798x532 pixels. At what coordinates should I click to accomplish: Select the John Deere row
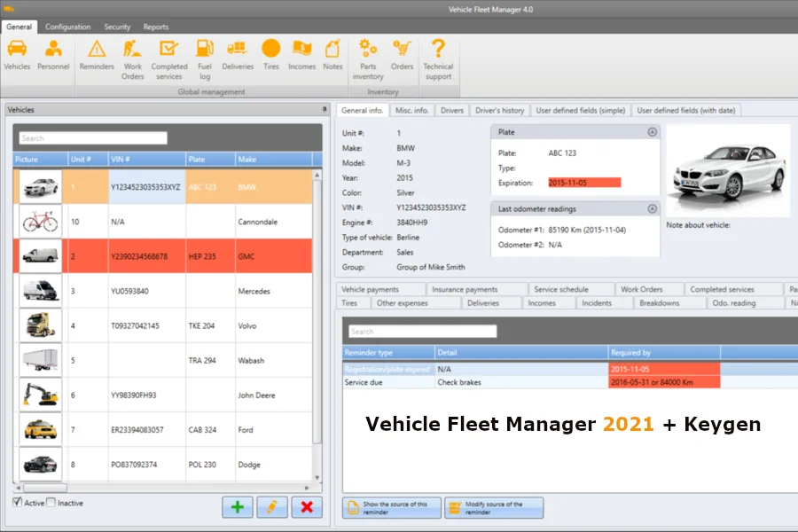163,395
